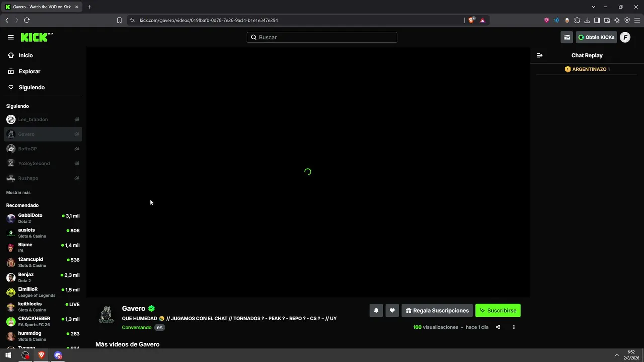Open the tab search dropdown arrow
Screen dimensions: 644x362
click(593, 7)
